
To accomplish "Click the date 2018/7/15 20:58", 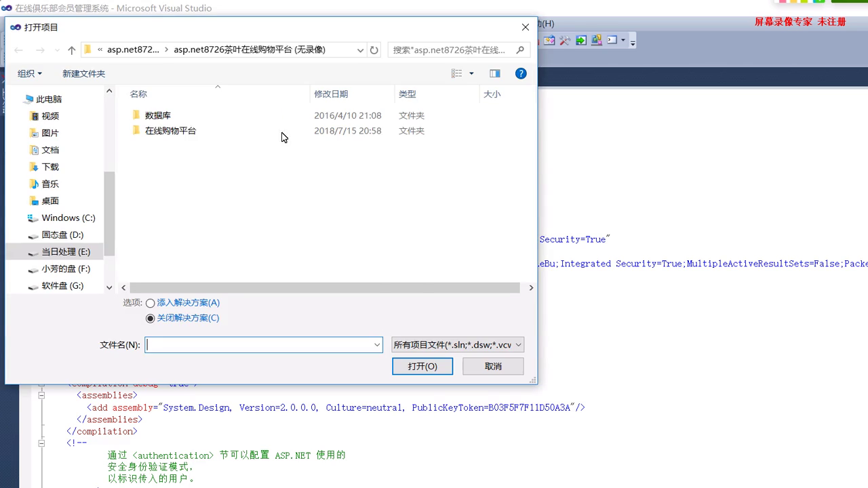I will (x=348, y=131).
